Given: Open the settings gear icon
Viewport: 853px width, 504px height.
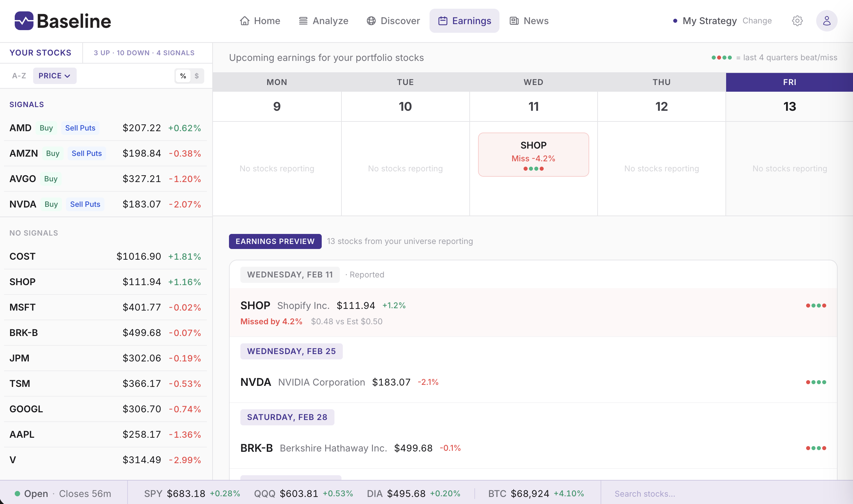Looking at the screenshot, I should tap(797, 21).
